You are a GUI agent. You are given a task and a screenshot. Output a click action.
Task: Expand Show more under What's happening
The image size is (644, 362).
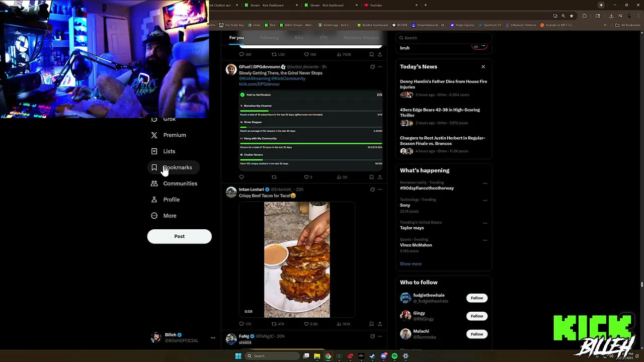[x=411, y=264]
